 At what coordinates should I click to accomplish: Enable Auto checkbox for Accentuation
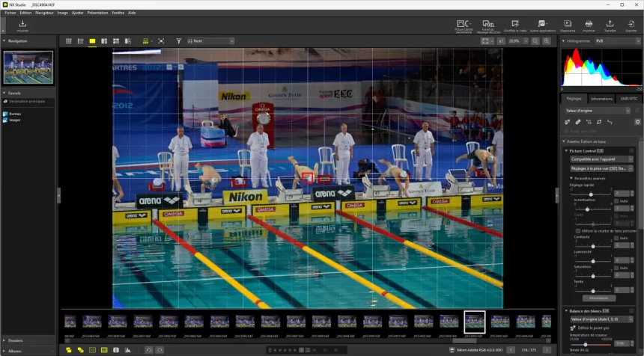click(x=616, y=200)
